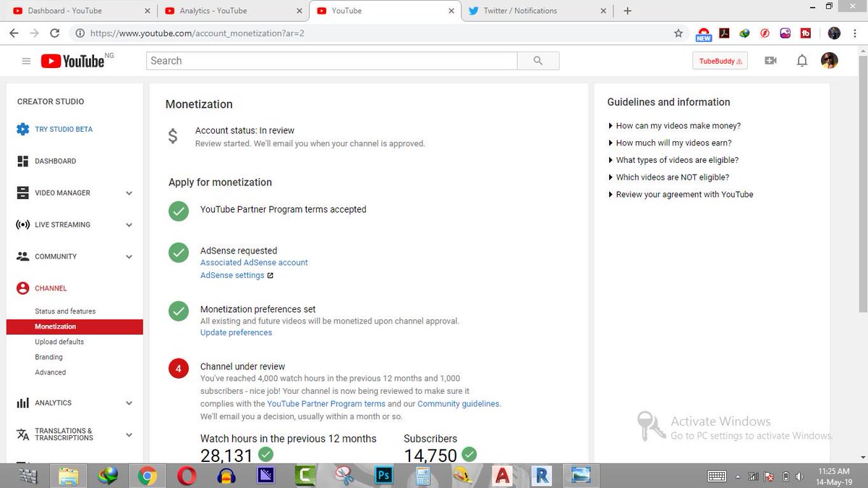Expand 'What types of videos are eligible?'

coord(673,161)
